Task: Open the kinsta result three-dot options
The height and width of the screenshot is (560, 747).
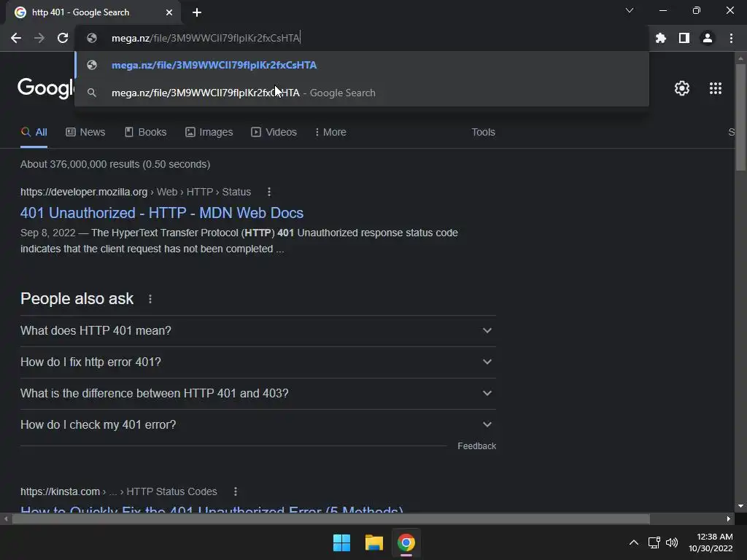Action: (x=236, y=491)
